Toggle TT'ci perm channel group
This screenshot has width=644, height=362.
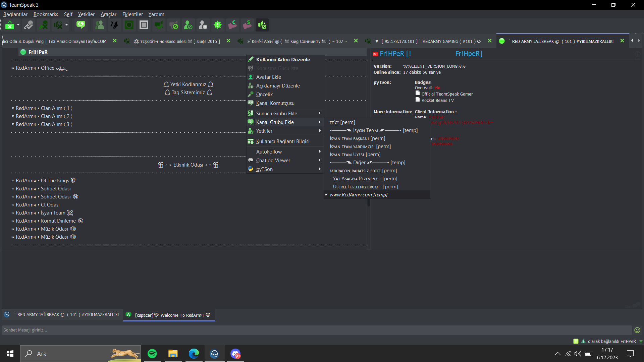(x=377, y=122)
